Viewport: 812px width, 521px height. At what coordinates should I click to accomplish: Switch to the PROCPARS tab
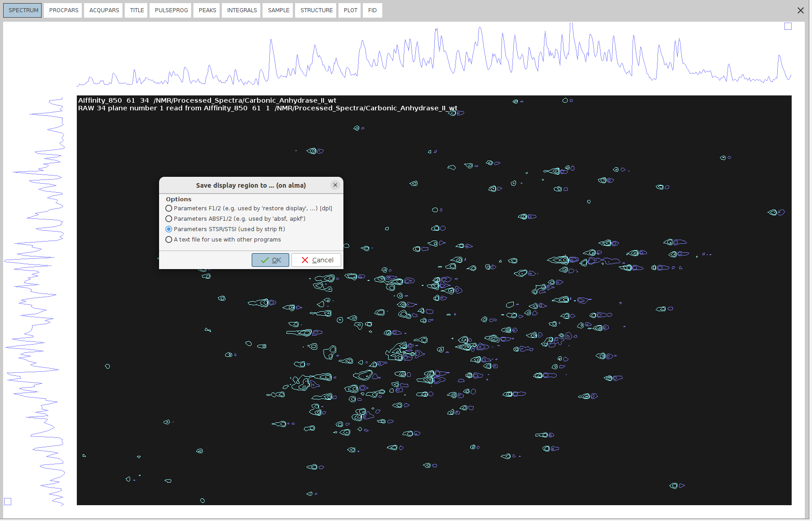[x=63, y=10]
